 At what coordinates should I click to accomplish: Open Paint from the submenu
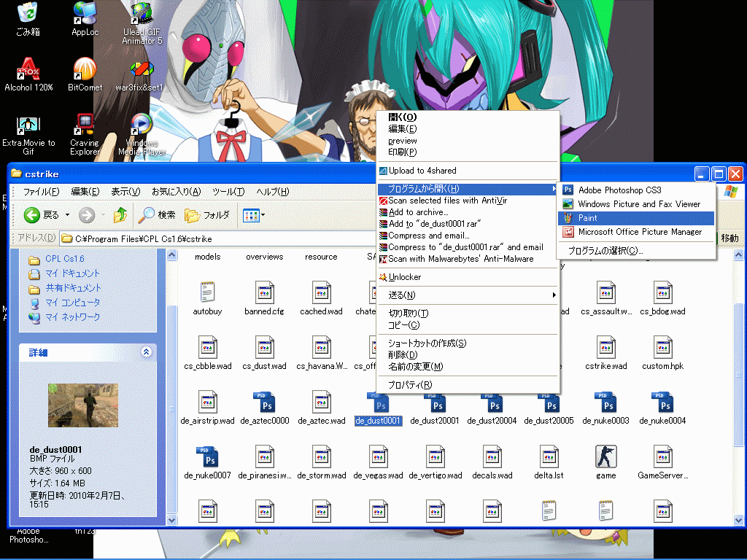(587, 218)
